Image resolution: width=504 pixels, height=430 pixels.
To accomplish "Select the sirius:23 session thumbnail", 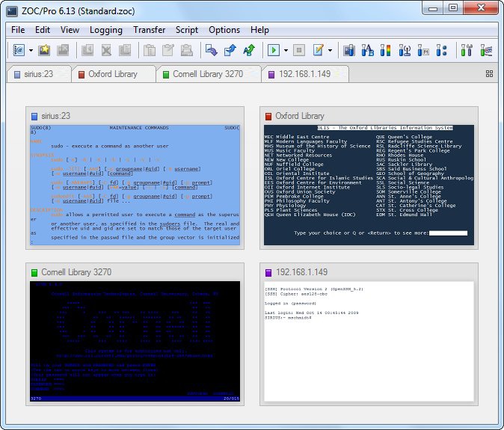I will [135, 185].
